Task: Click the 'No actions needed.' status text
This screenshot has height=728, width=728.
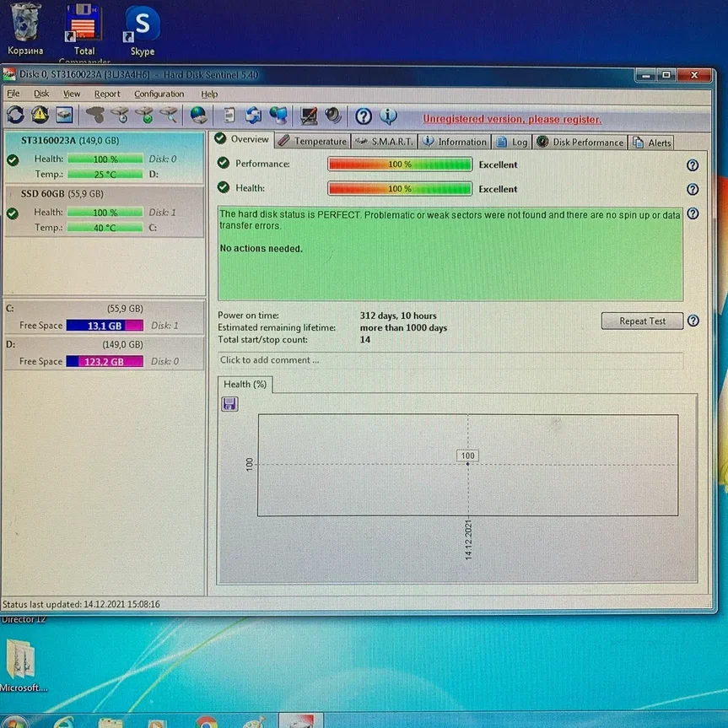Action: (x=261, y=248)
